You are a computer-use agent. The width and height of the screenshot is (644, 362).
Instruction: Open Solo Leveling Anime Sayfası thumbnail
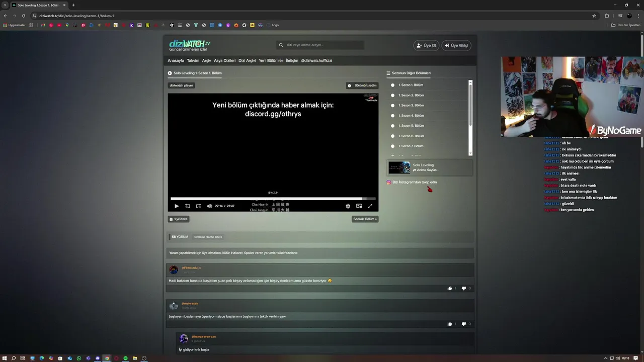399,167
